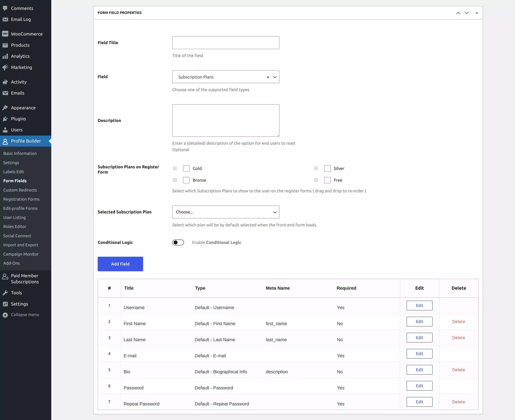Click the Tools wrench icon

pos(5,293)
